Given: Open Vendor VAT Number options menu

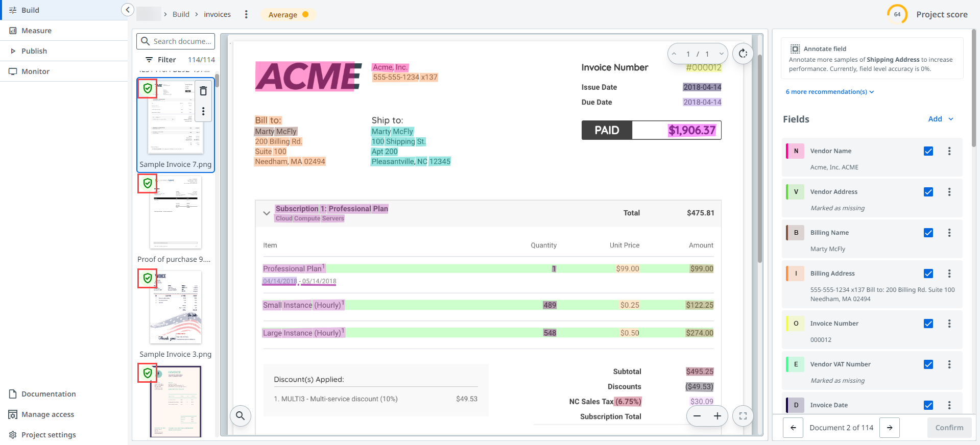Looking at the screenshot, I should (x=949, y=364).
